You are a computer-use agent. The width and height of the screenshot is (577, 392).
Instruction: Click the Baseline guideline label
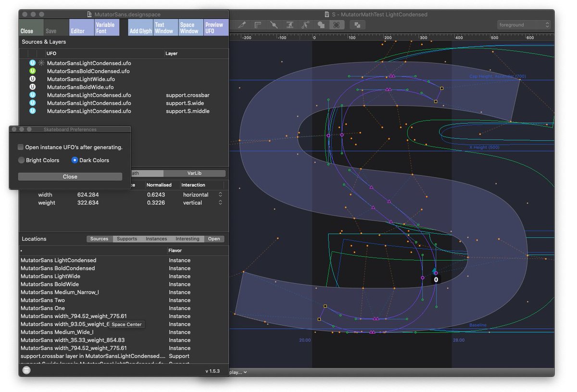click(478, 325)
